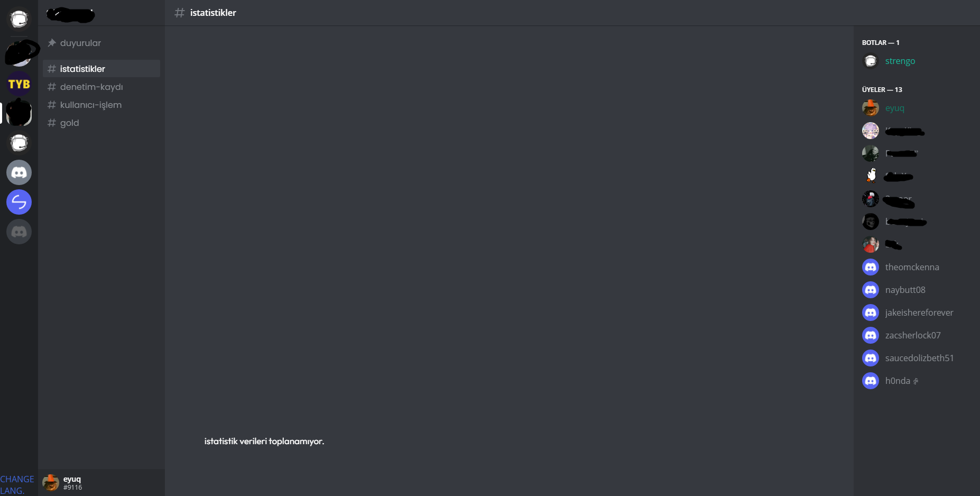Image resolution: width=980 pixels, height=496 pixels.
Task: Select the blue S-shaped server icon
Action: point(19,202)
